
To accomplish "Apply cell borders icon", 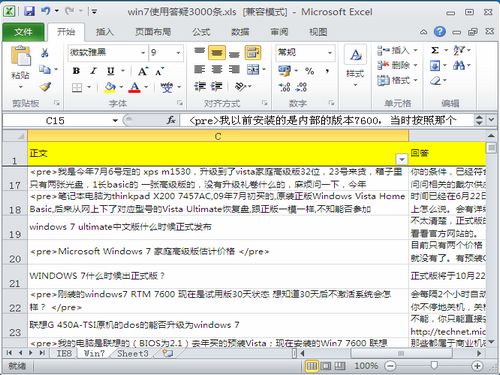I will coord(77,87).
